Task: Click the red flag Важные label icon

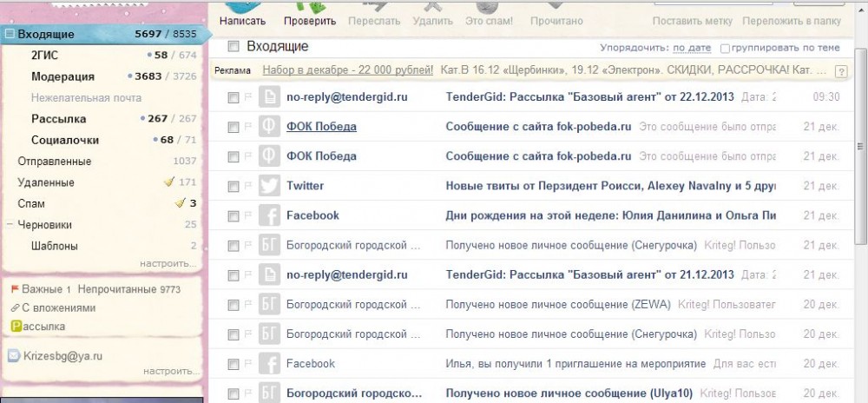Action: coord(14,289)
